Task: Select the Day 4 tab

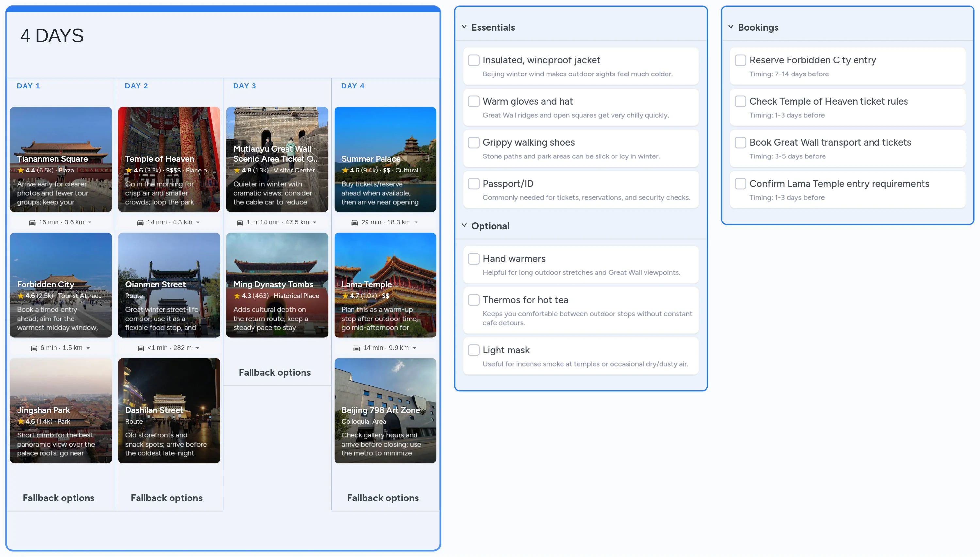Action: click(352, 86)
